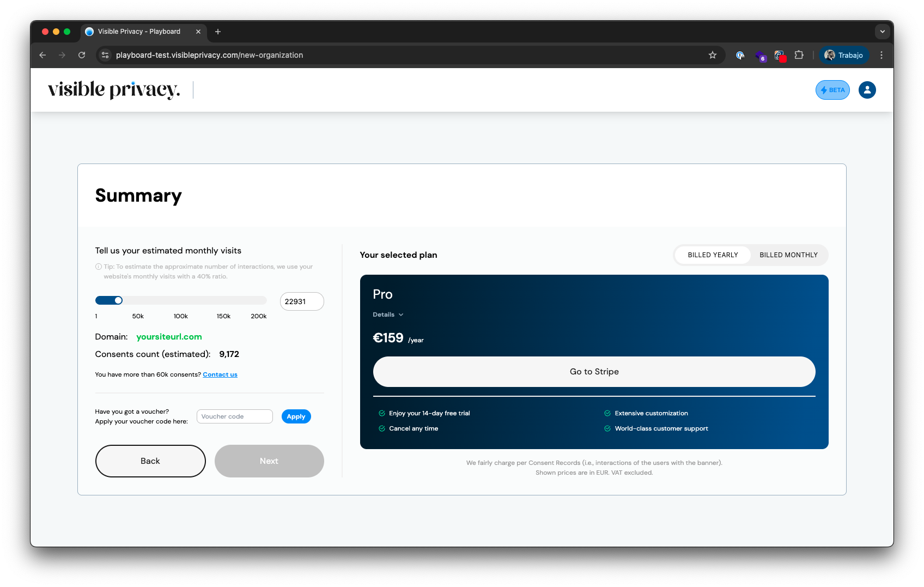Open the user account icon in header
The image size is (924, 587).
[x=867, y=90]
